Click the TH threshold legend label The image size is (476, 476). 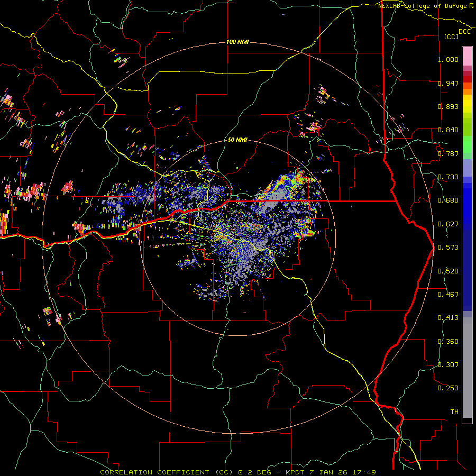pyautogui.click(x=454, y=411)
